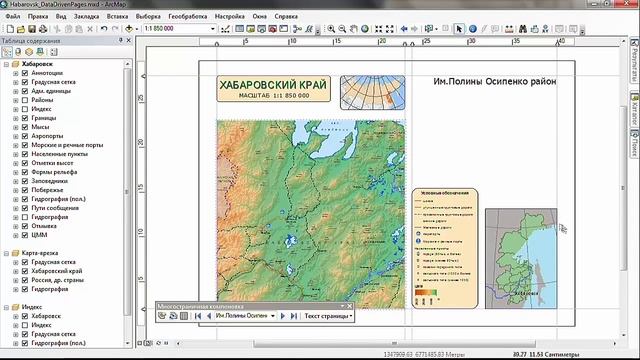
Task: Toggle the Населенные пункты layer checkbox
Action: pos(25,154)
